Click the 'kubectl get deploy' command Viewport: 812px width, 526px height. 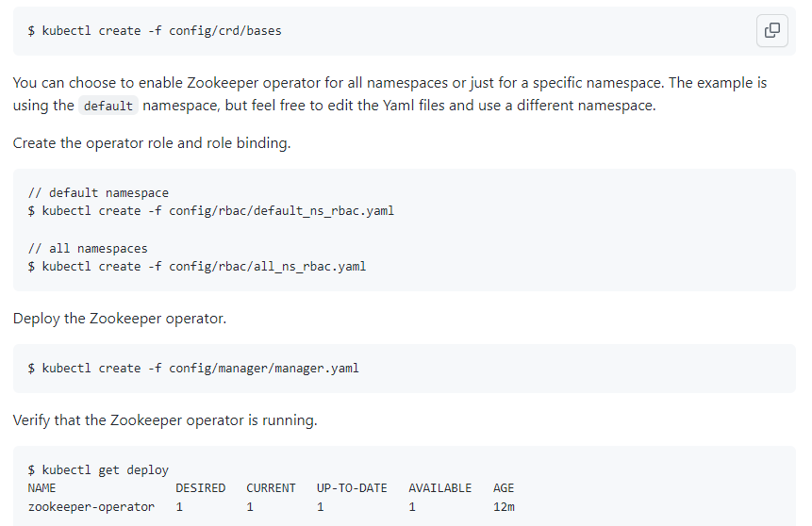click(x=98, y=469)
